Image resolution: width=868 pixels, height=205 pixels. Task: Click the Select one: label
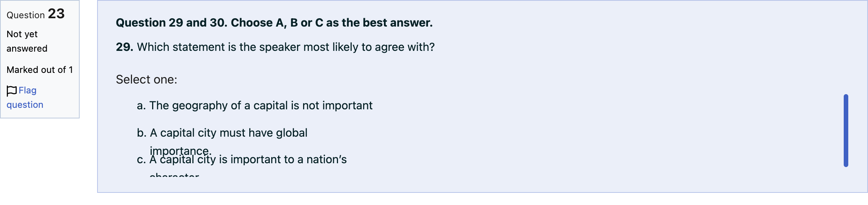[146, 80]
